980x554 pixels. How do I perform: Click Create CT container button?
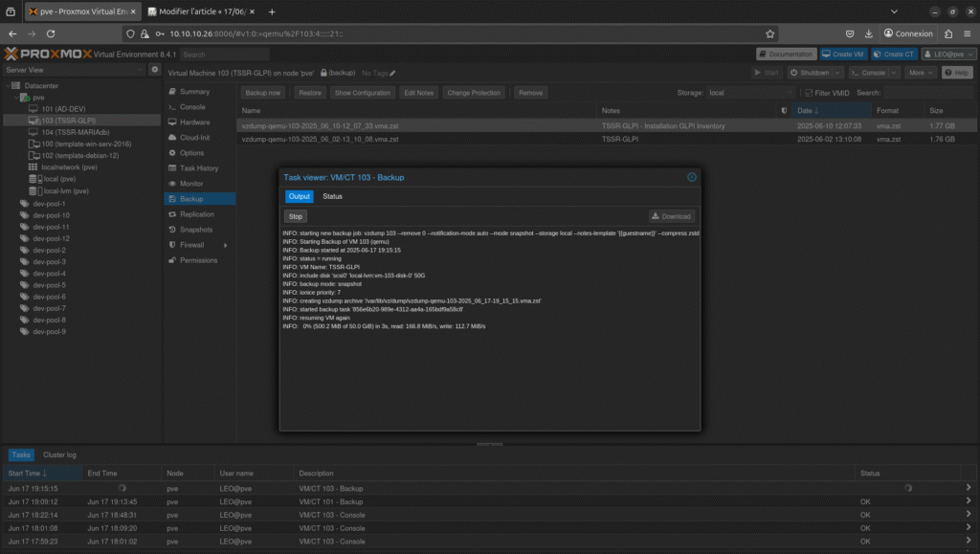[894, 55]
